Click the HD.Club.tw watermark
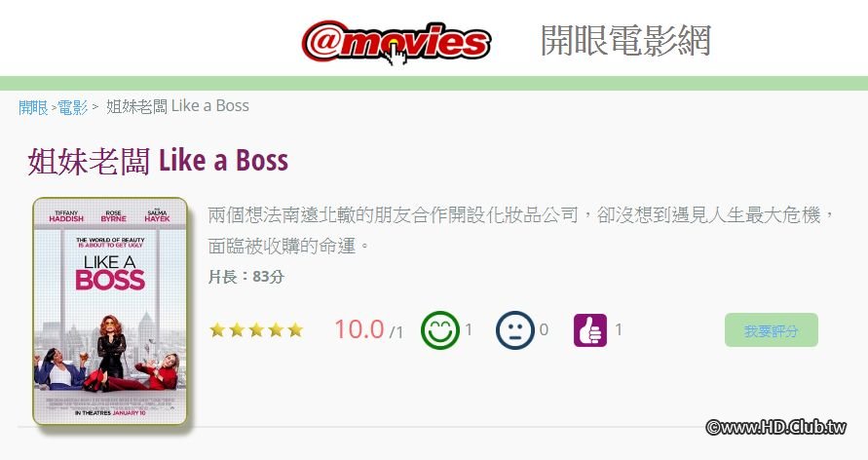The image size is (868, 460). tap(776, 427)
